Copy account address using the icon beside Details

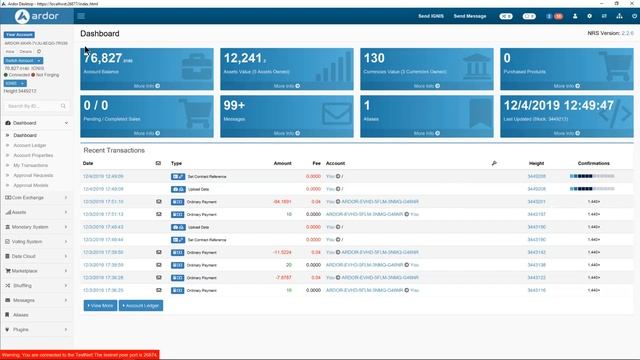click(x=39, y=52)
